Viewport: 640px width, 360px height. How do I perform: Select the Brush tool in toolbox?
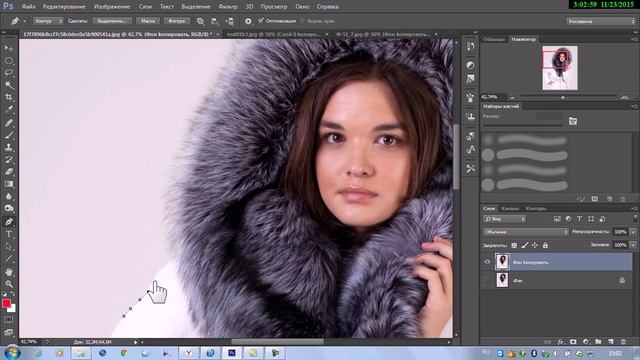click(9, 135)
